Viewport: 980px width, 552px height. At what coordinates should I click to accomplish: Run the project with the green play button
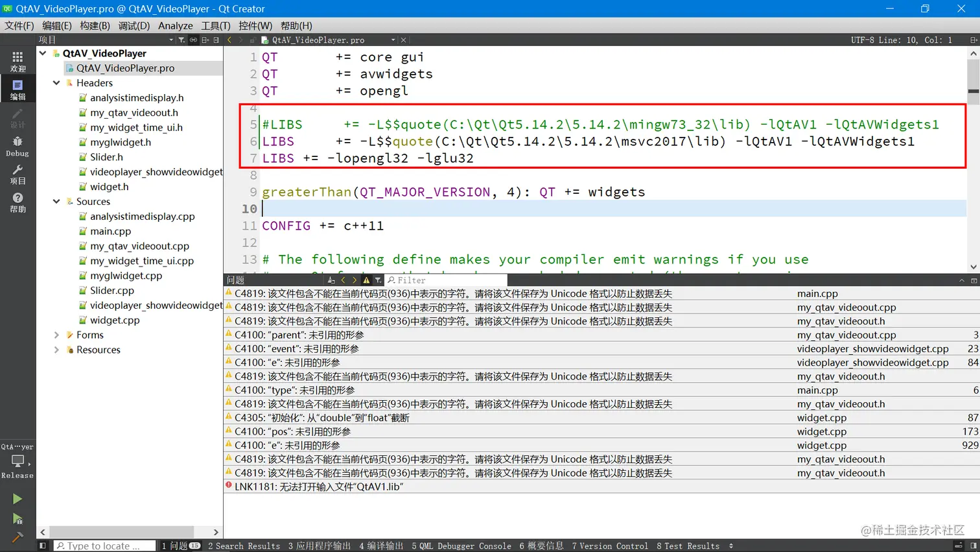tap(17, 499)
